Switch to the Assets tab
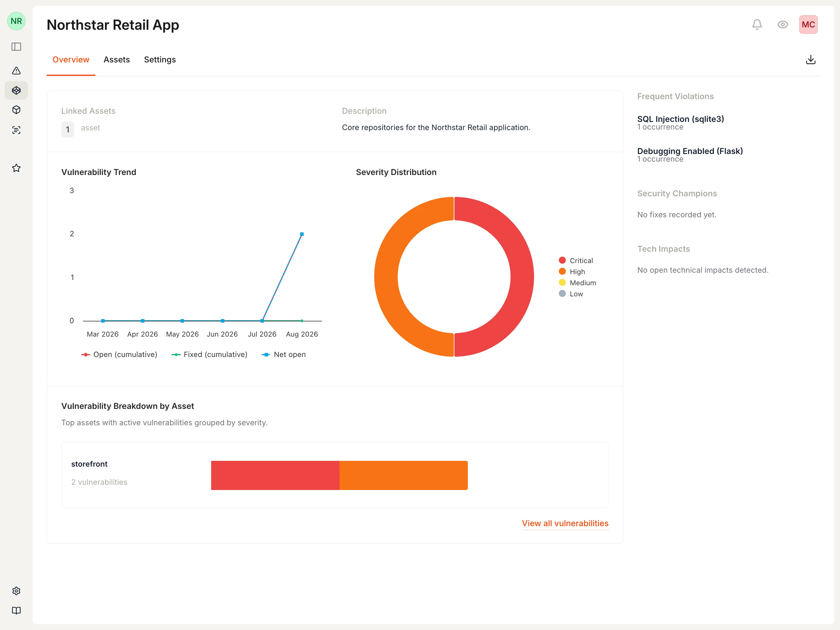 point(117,60)
